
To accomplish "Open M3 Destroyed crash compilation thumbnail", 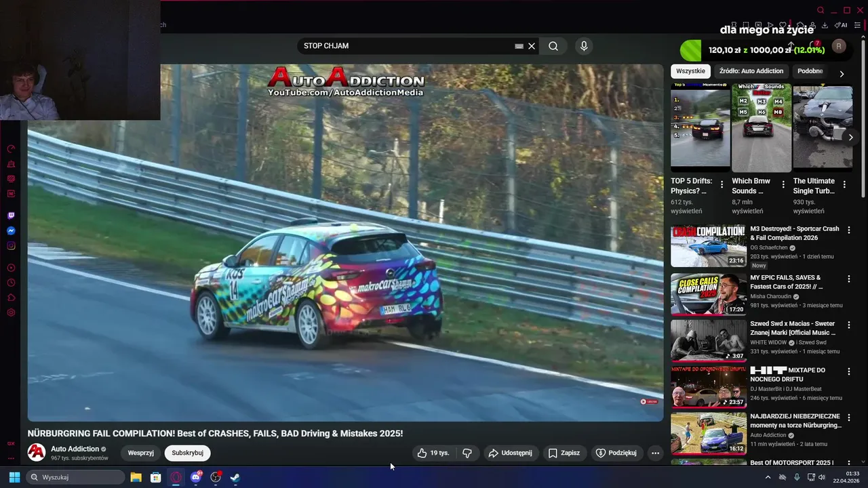I will (709, 245).
